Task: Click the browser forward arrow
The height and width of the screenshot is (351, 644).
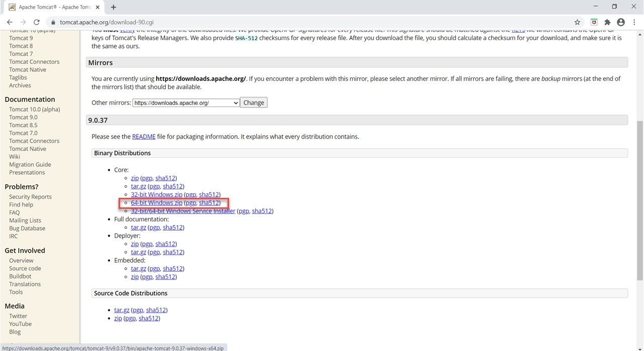Action: pos(23,22)
